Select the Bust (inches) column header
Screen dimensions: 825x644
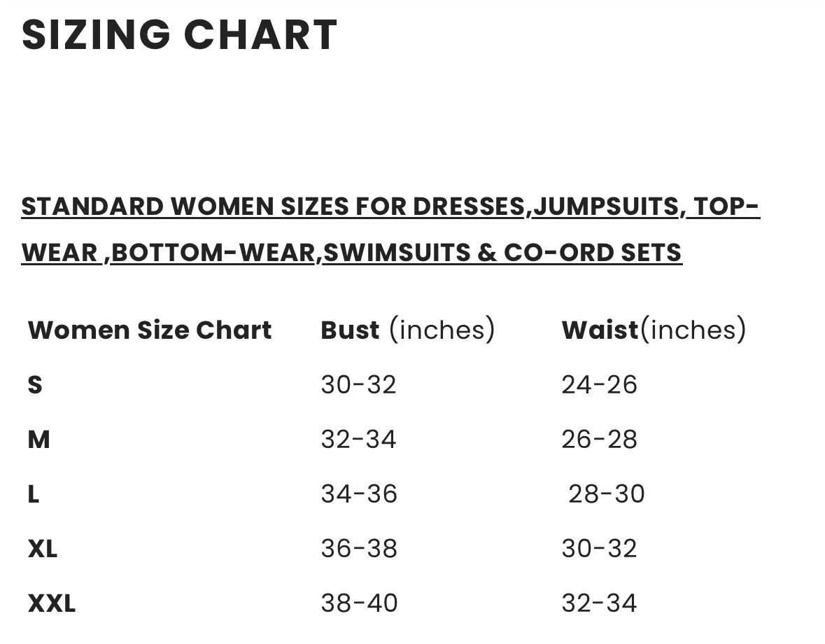pyautogui.click(x=407, y=330)
